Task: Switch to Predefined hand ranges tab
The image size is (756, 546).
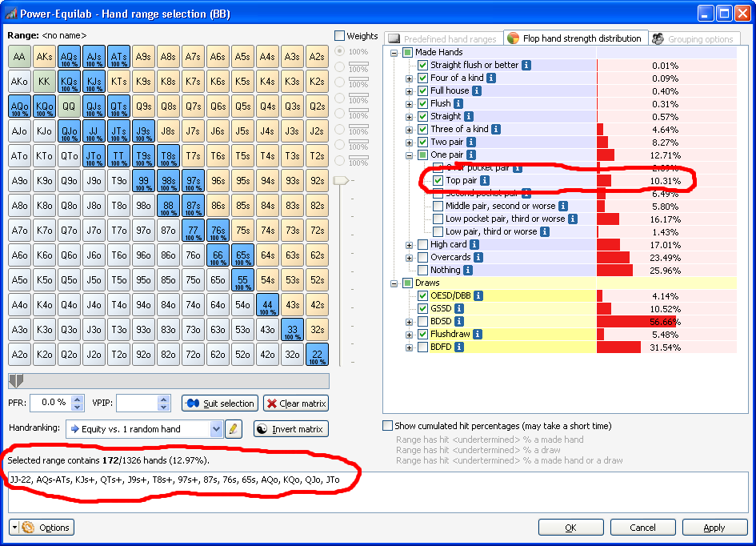Action: pos(443,38)
